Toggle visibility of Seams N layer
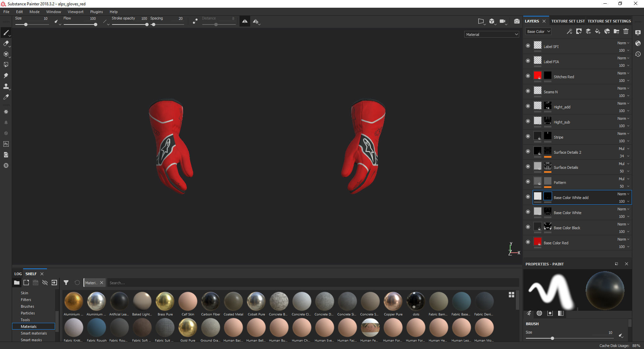The height and width of the screenshot is (349, 644). (528, 91)
